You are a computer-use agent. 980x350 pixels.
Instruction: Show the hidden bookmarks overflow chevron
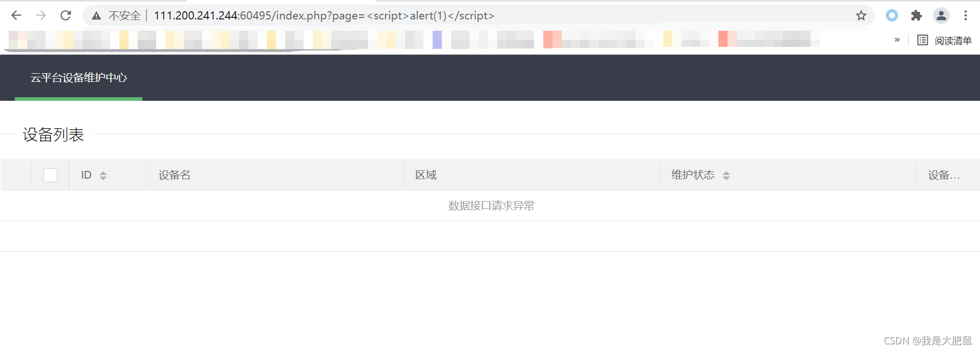(x=897, y=40)
